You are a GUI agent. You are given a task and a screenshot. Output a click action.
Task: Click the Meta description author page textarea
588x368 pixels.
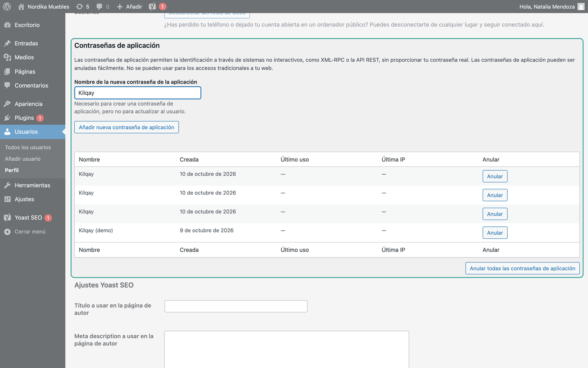click(x=287, y=350)
